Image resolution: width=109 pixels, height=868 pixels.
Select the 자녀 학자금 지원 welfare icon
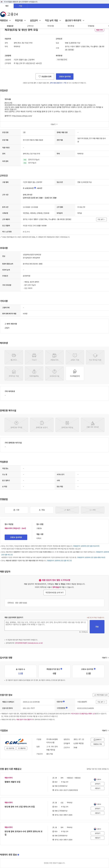(x=95, y=357)
